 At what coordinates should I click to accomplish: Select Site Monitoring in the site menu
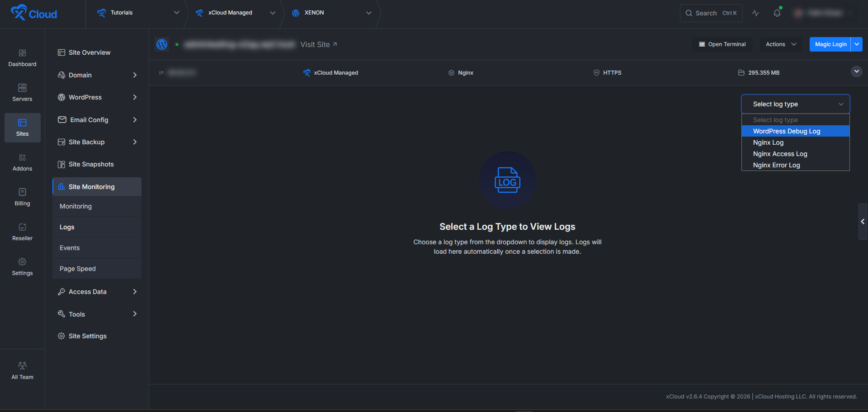[97, 187]
